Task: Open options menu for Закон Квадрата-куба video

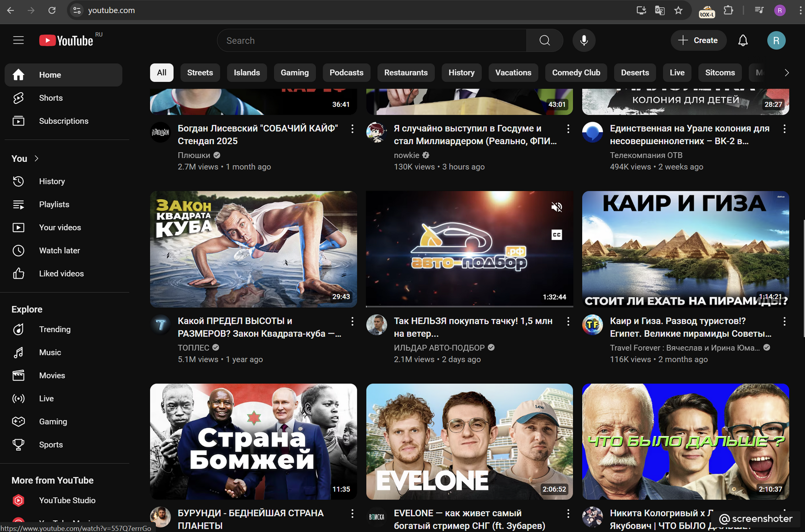Action: (352, 321)
